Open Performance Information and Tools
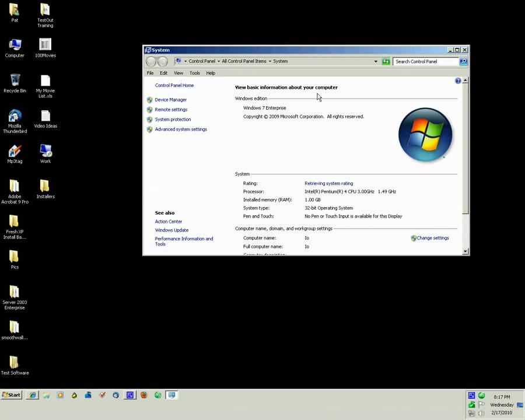The height and width of the screenshot is (420, 525). click(x=184, y=241)
